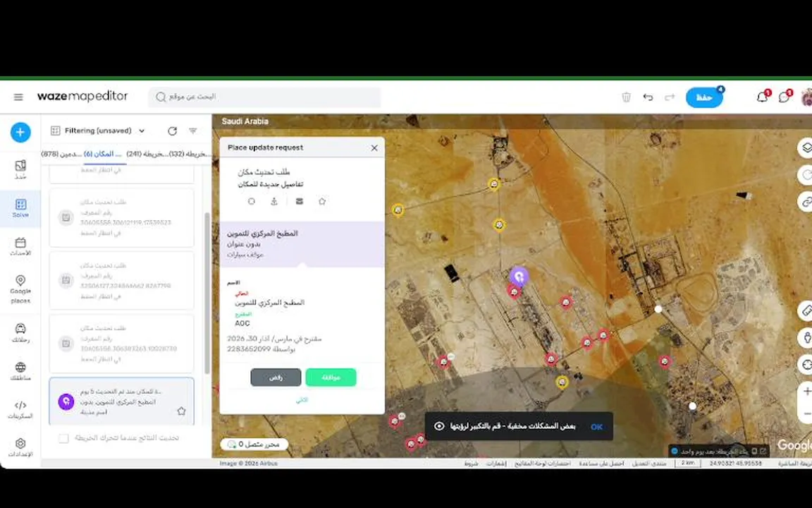Open request card with ID 30605558.306383263
The image size is (812, 508).
[122, 343]
